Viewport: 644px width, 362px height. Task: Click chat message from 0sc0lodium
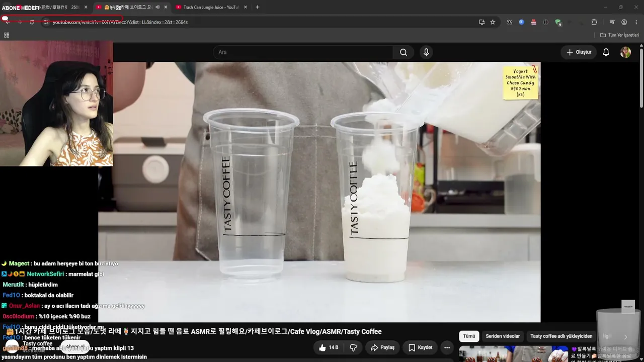pos(46,316)
